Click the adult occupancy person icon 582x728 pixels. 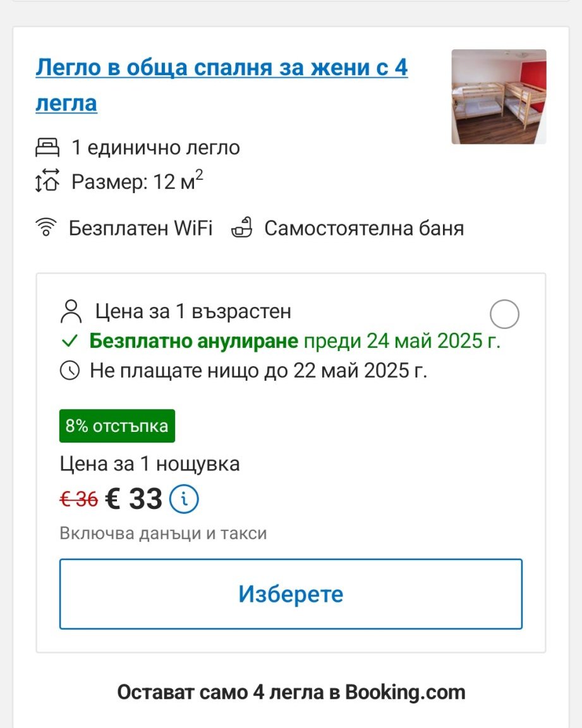coord(70,311)
